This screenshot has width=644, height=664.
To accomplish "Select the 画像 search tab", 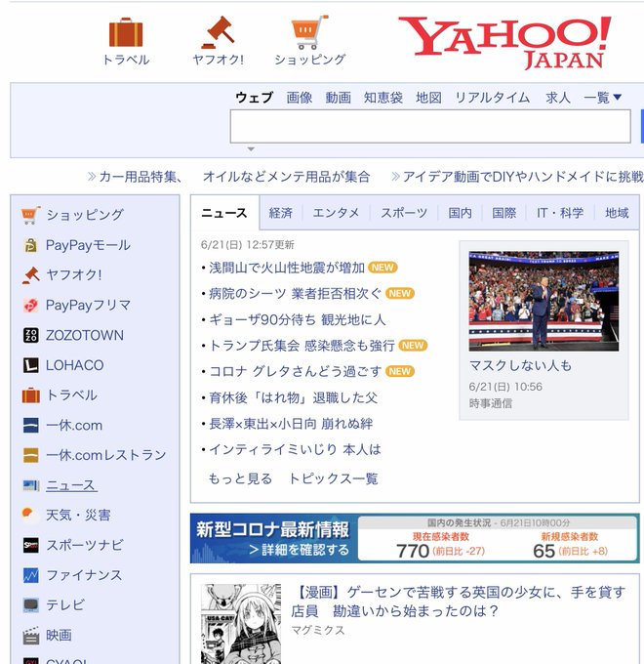I will 300,98.
